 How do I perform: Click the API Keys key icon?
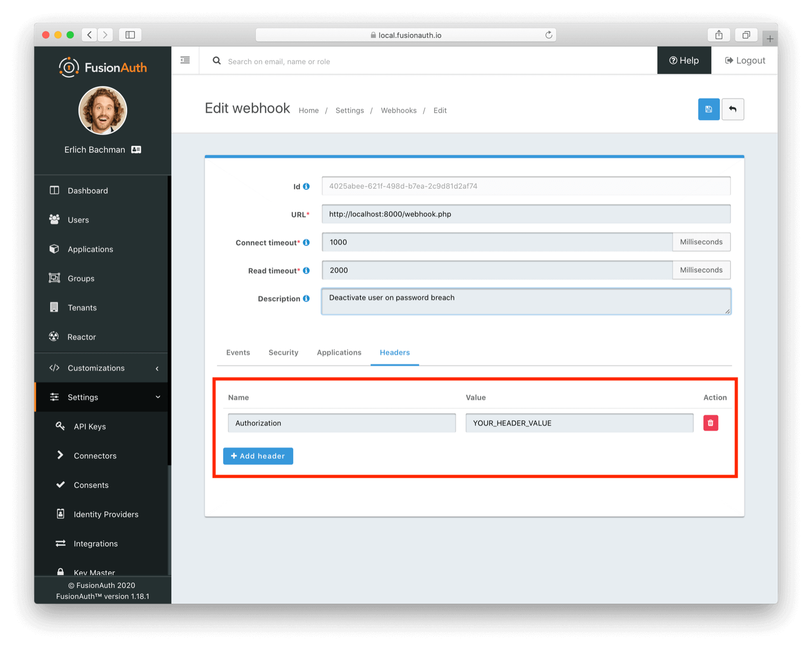60,426
